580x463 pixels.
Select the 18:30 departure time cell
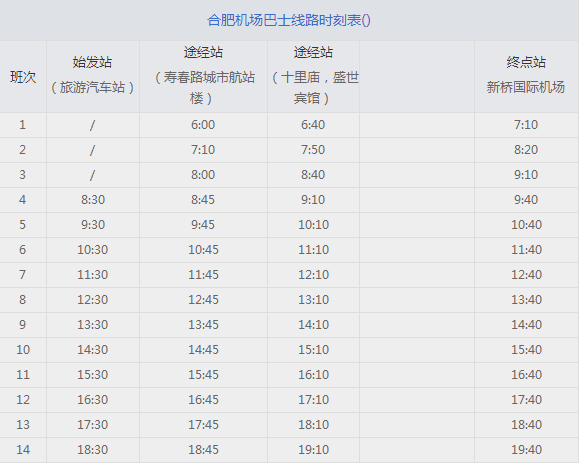click(x=92, y=450)
